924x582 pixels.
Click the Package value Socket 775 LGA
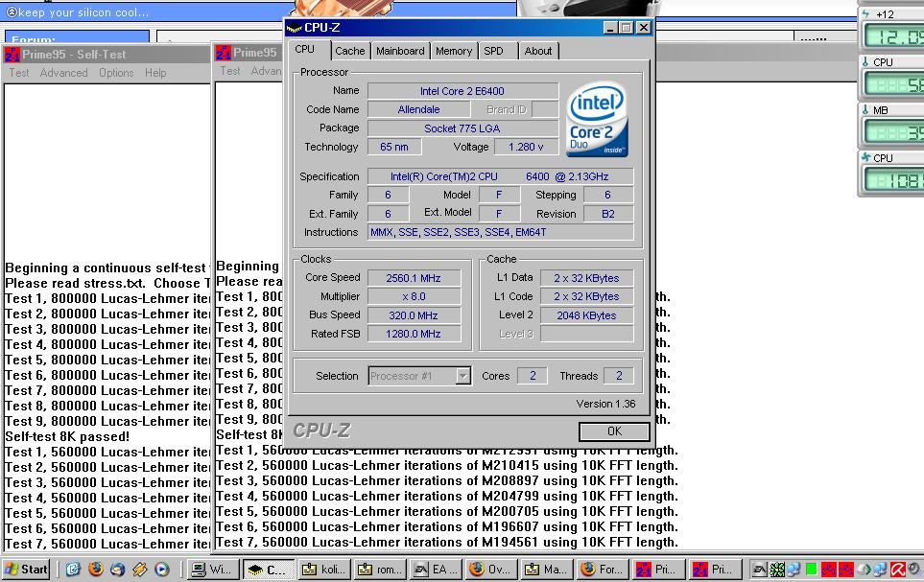[x=462, y=128]
